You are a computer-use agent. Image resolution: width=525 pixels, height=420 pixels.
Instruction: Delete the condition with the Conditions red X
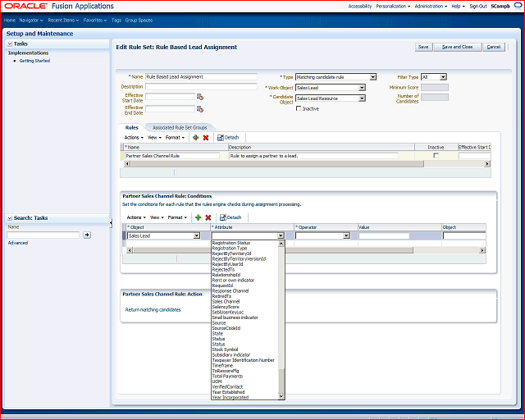click(x=208, y=217)
